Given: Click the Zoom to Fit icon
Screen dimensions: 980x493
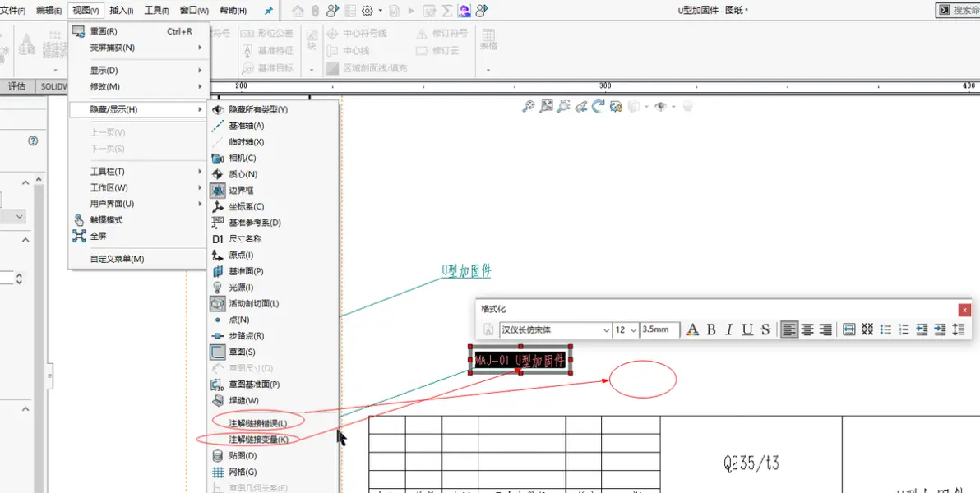Looking at the screenshot, I should coord(546,106).
